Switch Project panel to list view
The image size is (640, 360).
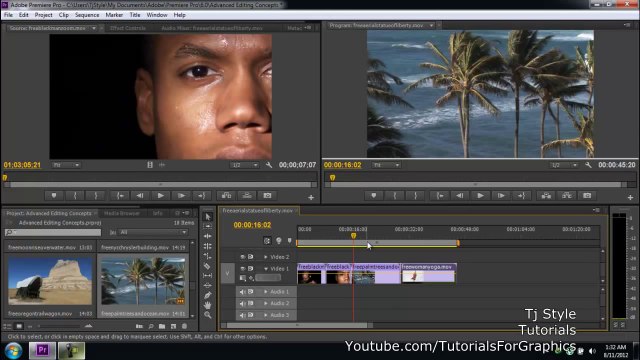click(7, 326)
